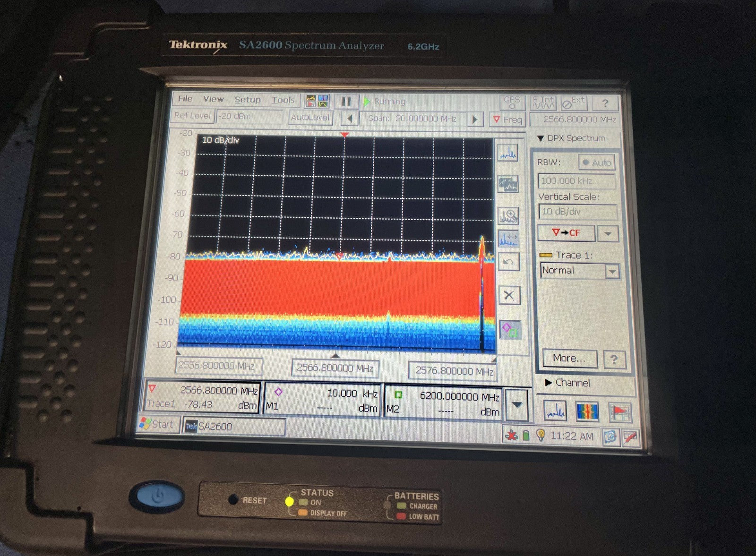756x556 pixels.
Task: Click the red network tray icon
Action: click(x=511, y=435)
